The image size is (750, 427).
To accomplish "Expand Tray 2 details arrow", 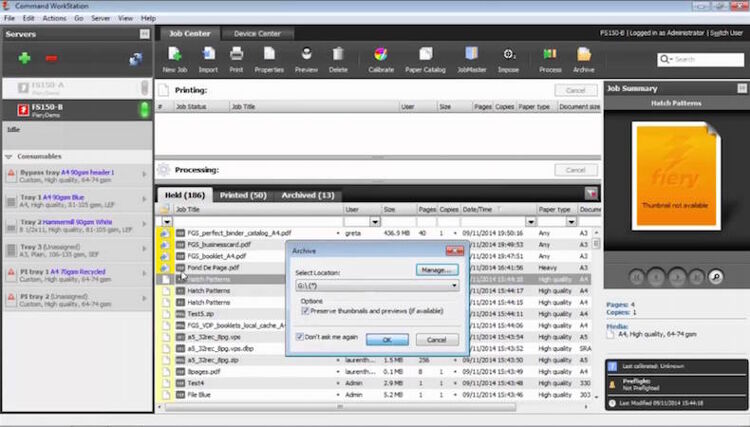I will coord(144,224).
